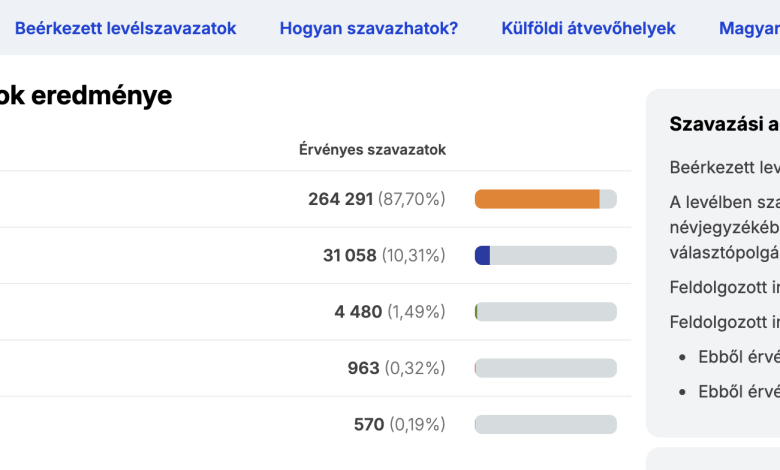Open the Külföldi átvevőhelyek menu item

(x=588, y=28)
